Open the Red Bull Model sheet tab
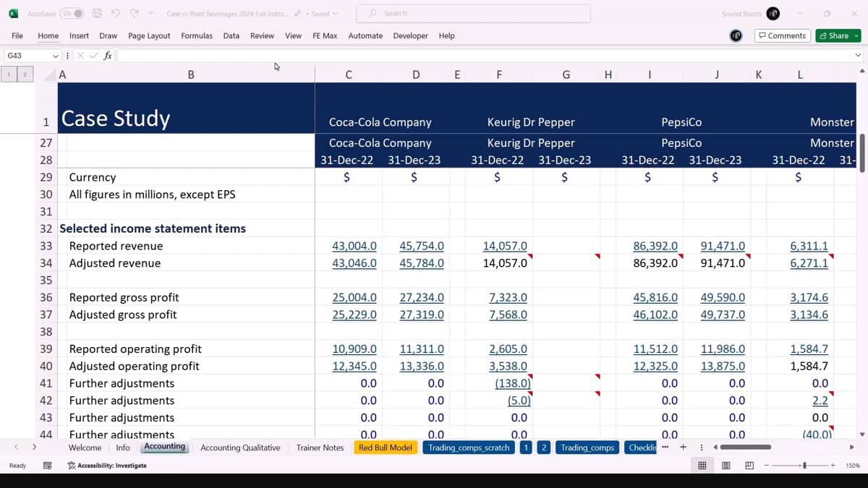The image size is (868, 488). 386,448
